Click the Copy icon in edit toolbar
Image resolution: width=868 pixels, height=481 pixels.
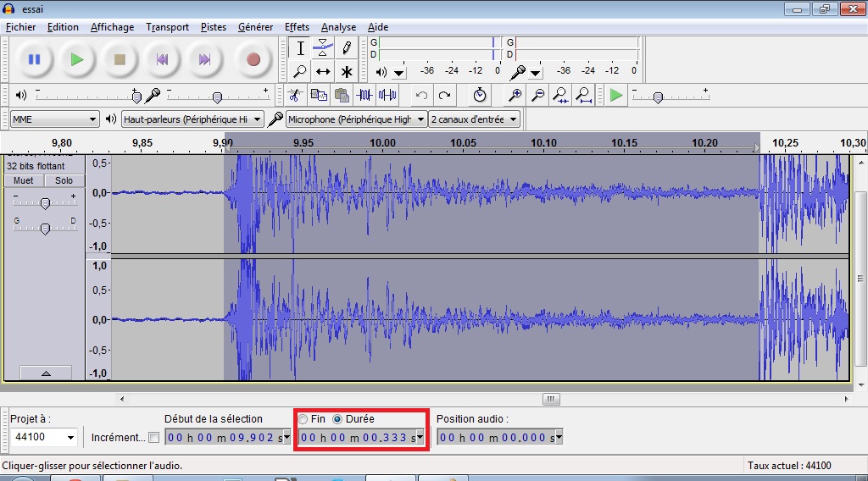coord(319,95)
